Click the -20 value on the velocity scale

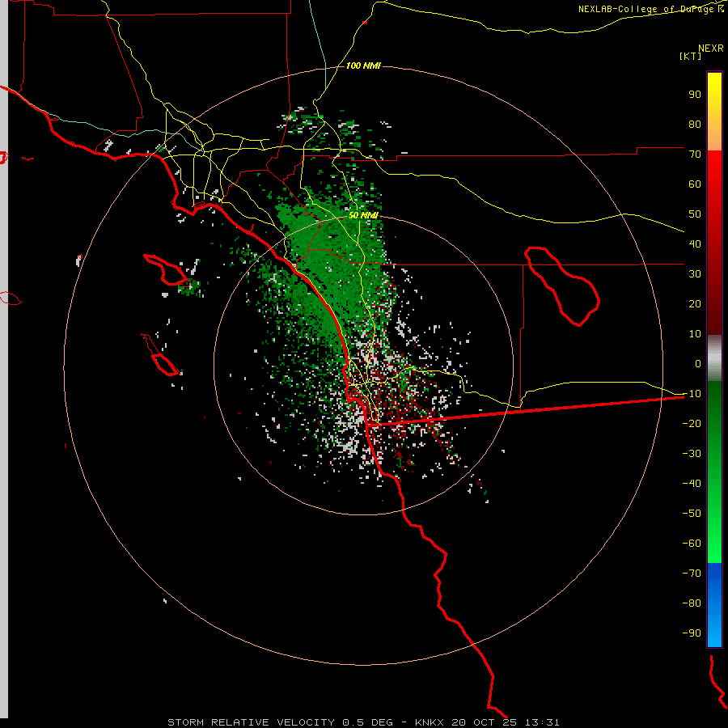(x=692, y=423)
